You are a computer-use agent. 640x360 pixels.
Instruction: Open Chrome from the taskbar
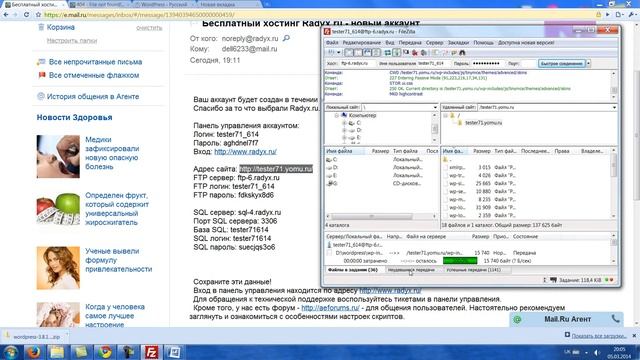tap(104, 351)
